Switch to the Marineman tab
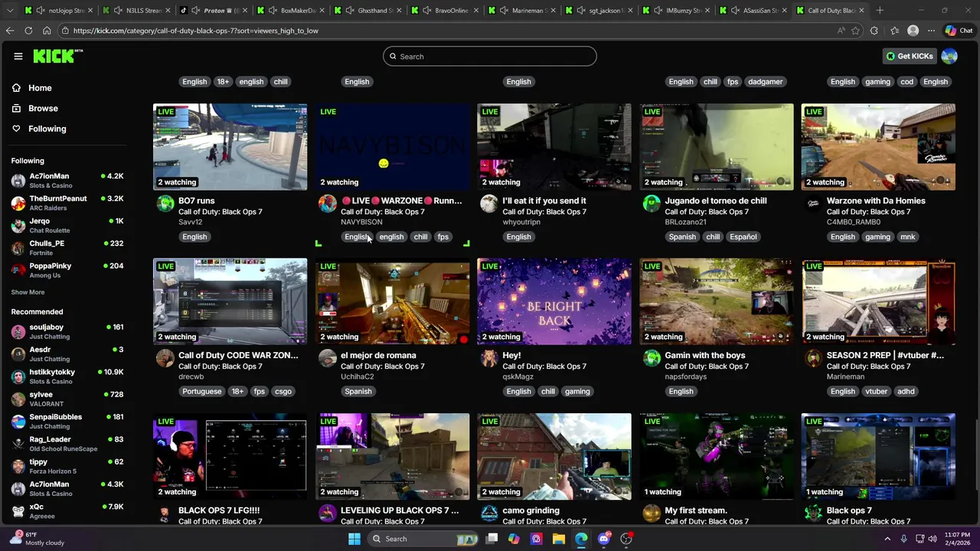Screen dimensions: 980x551 click(523, 11)
